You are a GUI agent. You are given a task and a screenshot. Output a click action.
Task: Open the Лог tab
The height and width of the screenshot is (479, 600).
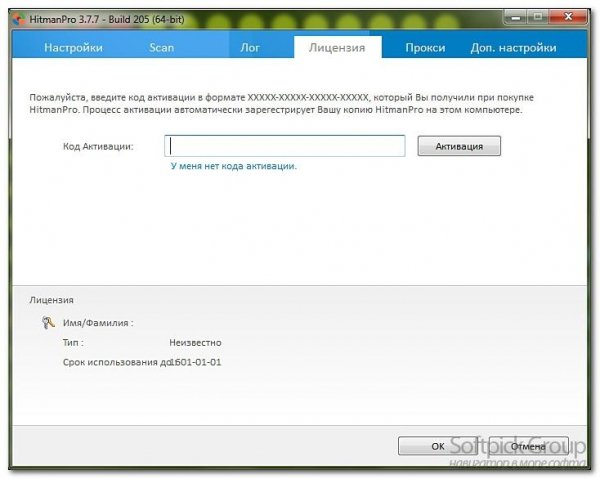coord(250,48)
